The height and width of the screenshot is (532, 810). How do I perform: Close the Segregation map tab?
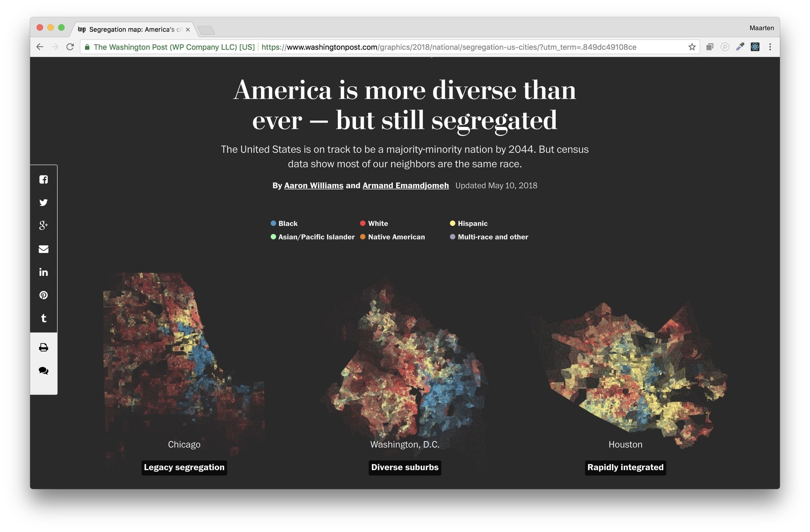tap(188, 30)
